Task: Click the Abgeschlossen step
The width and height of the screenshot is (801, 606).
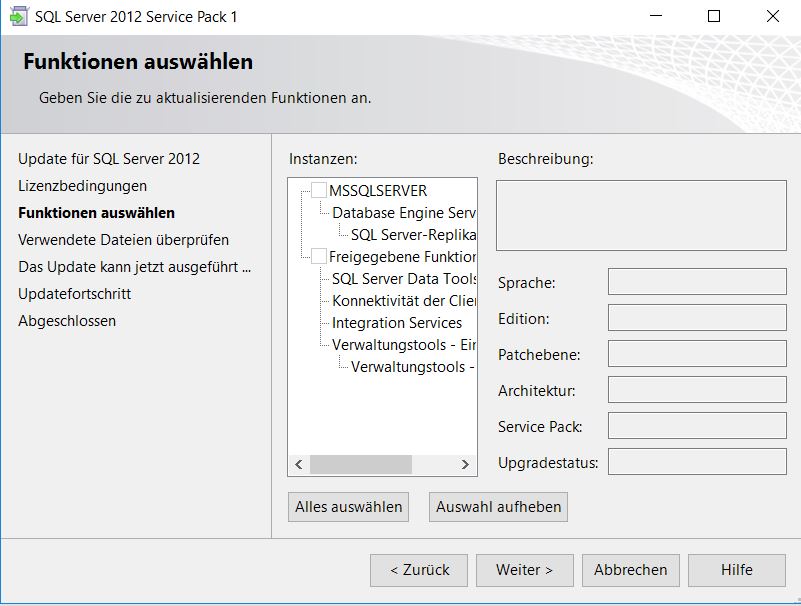Action: 67,321
